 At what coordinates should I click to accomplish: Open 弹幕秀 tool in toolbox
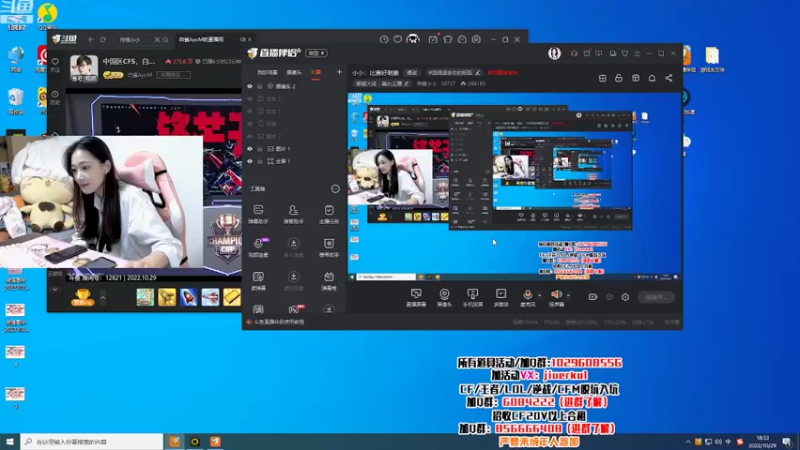(329, 280)
